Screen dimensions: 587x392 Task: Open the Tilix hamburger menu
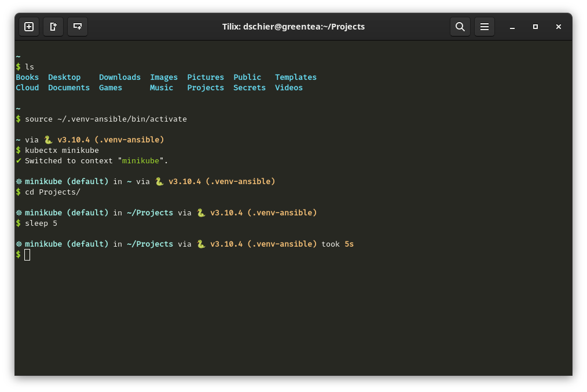tap(485, 26)
